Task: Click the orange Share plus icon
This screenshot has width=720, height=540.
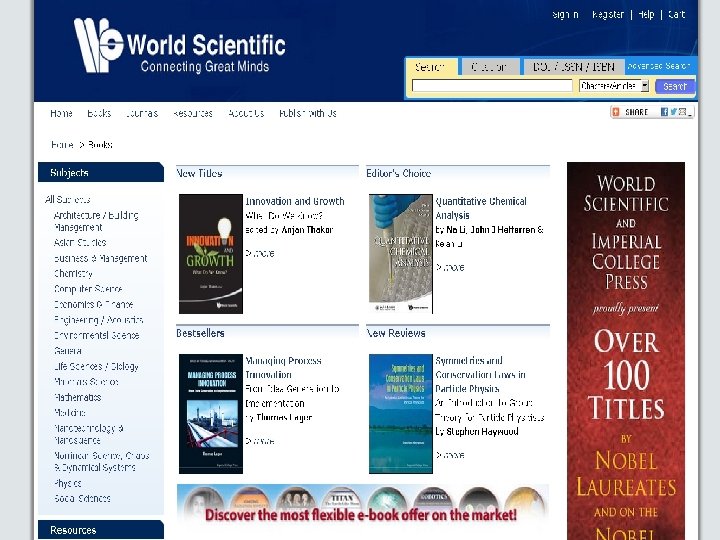Action: click(616, 112)
